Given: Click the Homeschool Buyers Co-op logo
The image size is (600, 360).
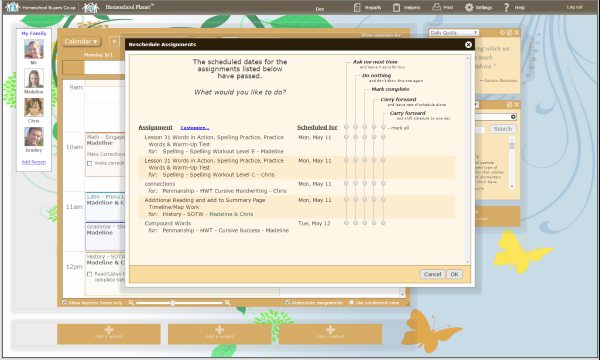Looking at the screenshot, I should pyautogui.click(x=40, y=7).
